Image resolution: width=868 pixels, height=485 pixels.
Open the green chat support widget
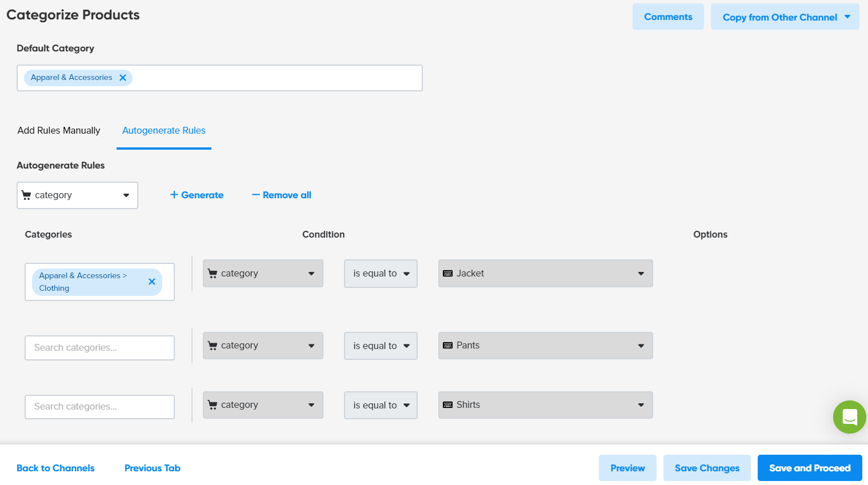click(x=849, y=417)
